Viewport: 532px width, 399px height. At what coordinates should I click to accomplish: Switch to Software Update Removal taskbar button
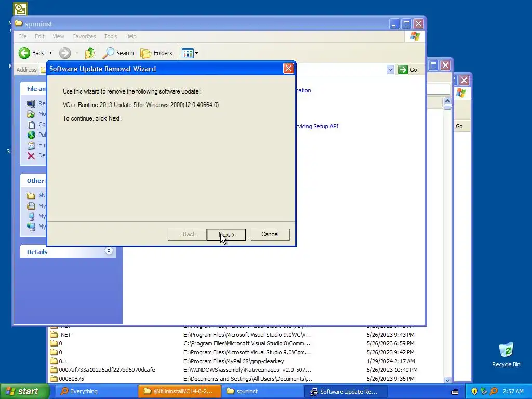345,392
